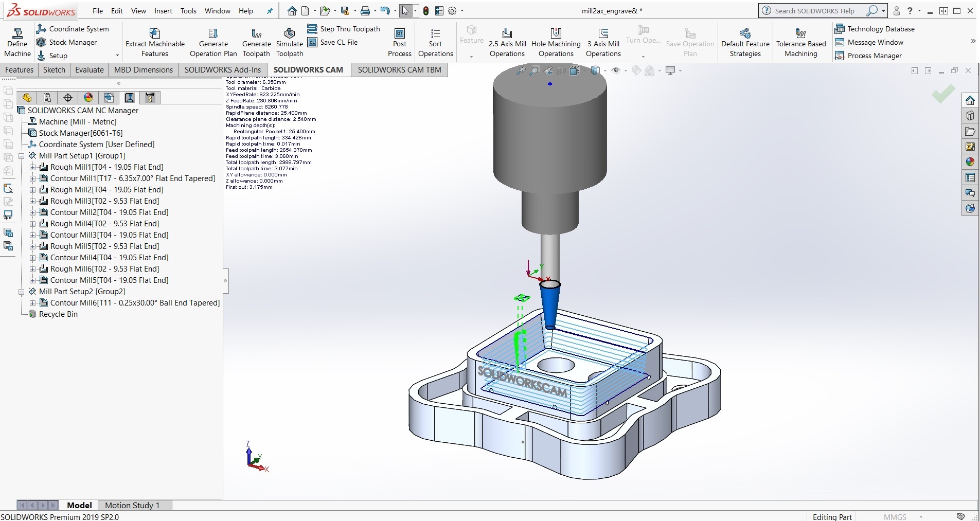
Task: Select Rough Mill6[T02 - 9.53 Flat End]
Action: 104,269
